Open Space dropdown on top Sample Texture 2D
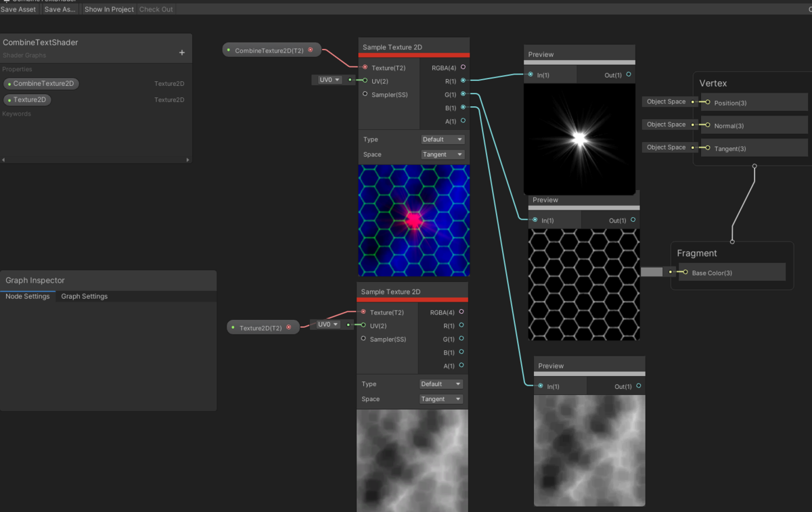 443,154
